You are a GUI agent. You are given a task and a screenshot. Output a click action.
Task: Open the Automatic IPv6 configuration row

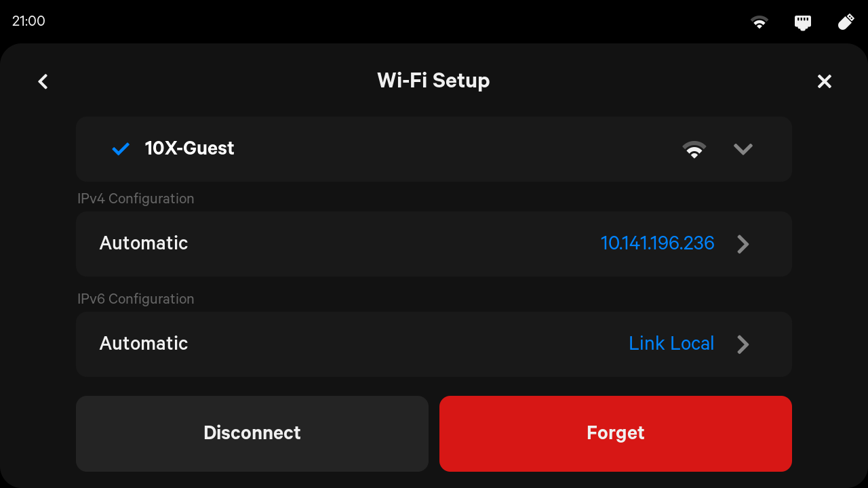click(434, 344)
